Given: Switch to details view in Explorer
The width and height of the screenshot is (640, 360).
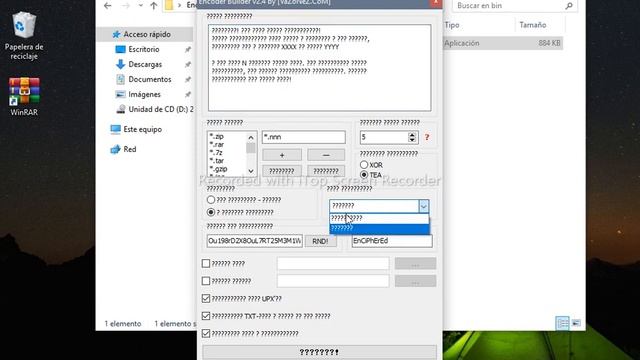Looking at the screenshot, I should pyautogui.click(x=562, y=323).
